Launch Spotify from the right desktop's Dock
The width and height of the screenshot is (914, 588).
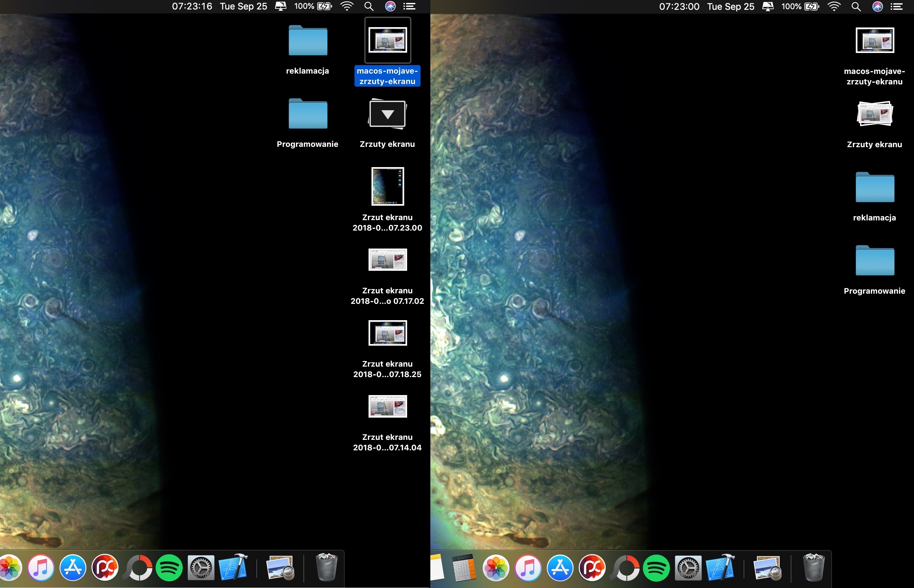point(656,568)
